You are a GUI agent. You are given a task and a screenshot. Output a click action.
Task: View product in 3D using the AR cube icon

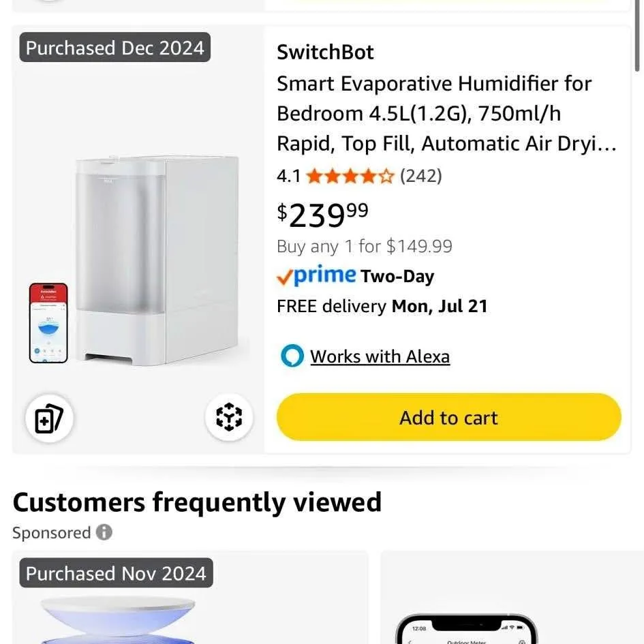(x=230, y=418)
